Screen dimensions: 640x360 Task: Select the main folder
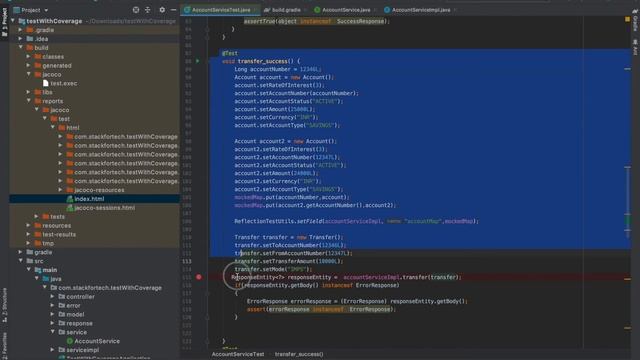(x=46, y=270)
